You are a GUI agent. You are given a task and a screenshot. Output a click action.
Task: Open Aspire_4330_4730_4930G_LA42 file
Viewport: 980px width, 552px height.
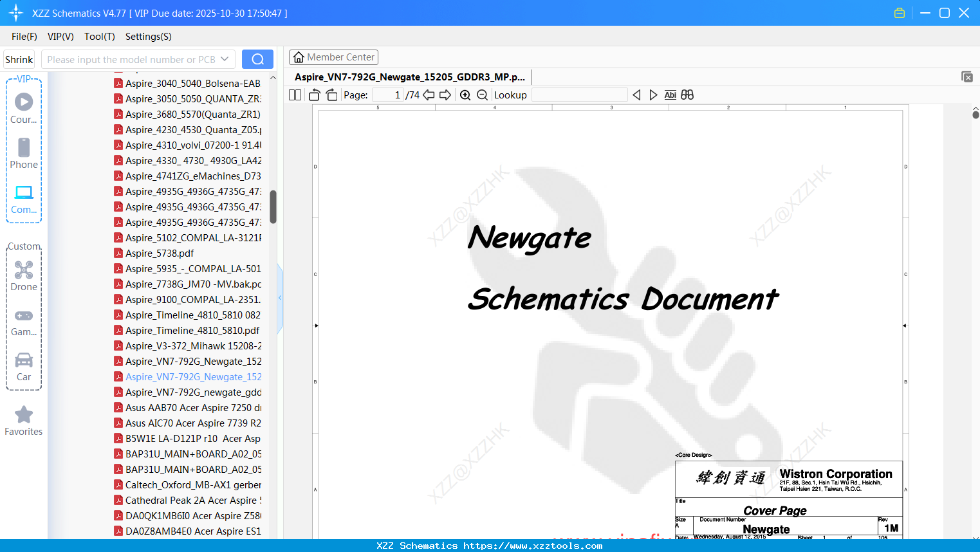click(188, 160)
